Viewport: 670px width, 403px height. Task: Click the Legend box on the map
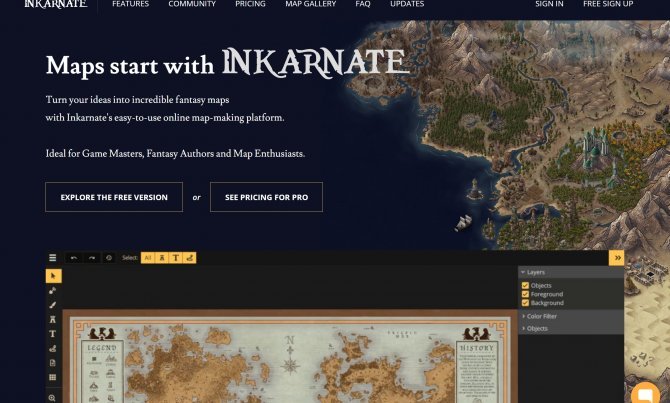pyautogui.click(x=102, y=371)
